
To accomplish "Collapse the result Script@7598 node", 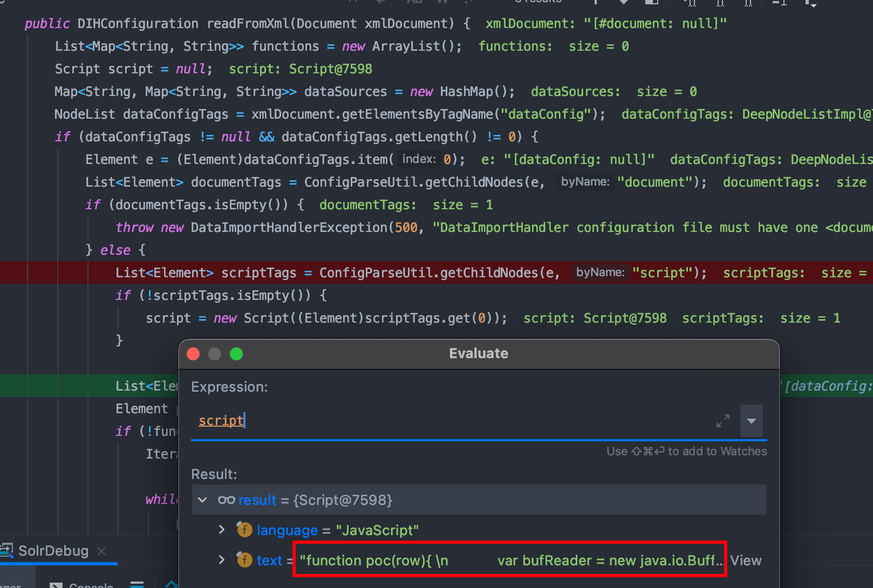I will click(203, 500).
